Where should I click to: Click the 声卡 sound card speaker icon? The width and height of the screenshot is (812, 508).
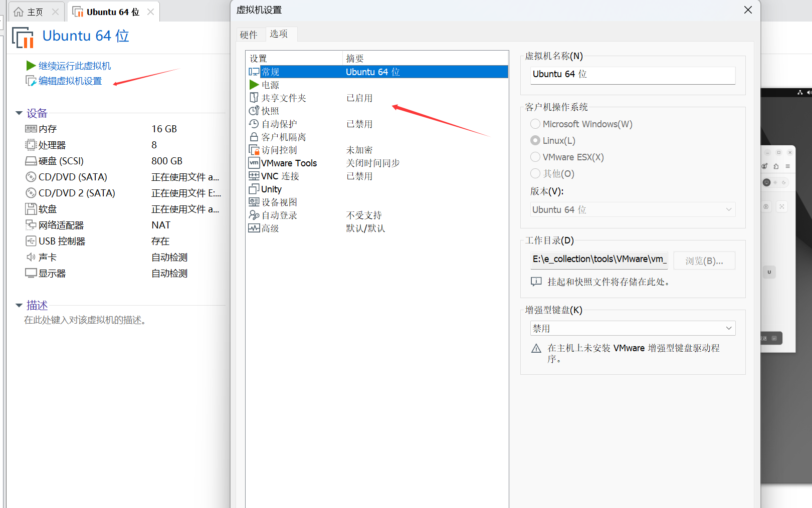pyautogui.click(x=31, y=258)
